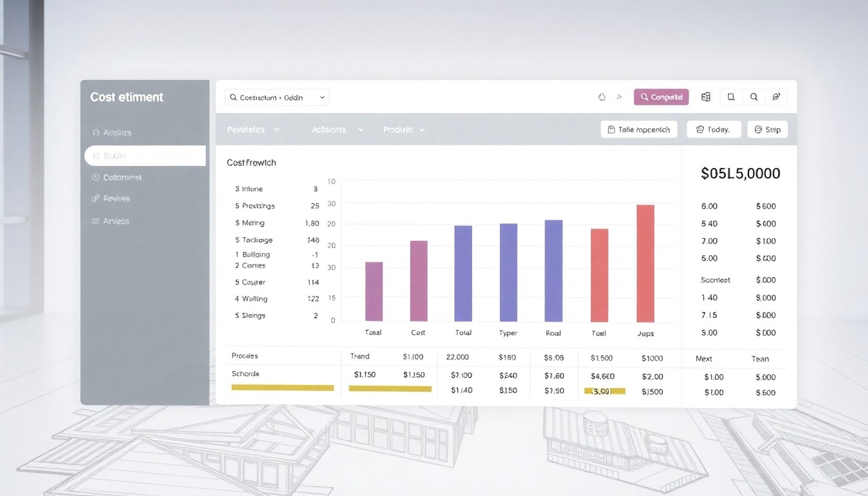Open the Costructum Goddin search dropdown
868x496 pixels.
(x=277, y=98)
